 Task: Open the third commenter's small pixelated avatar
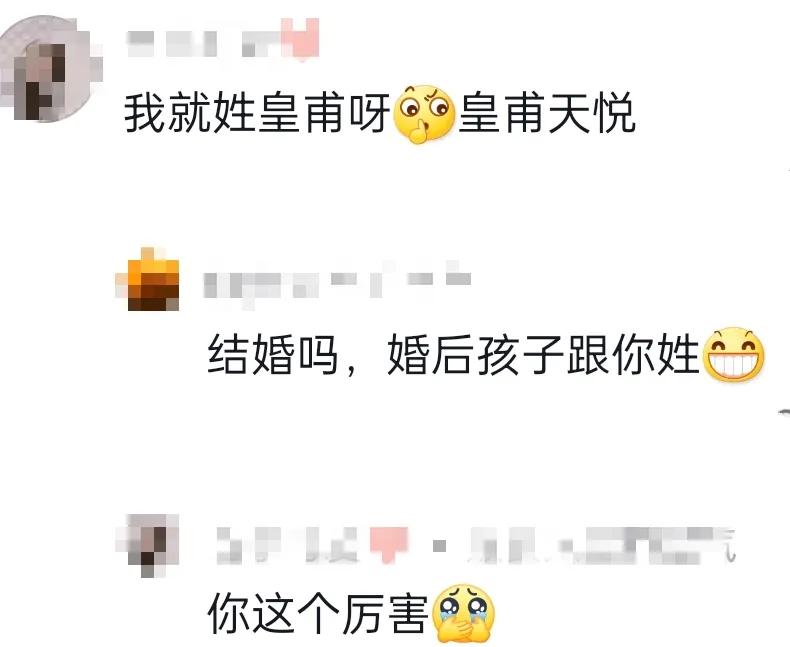point(148,546)
